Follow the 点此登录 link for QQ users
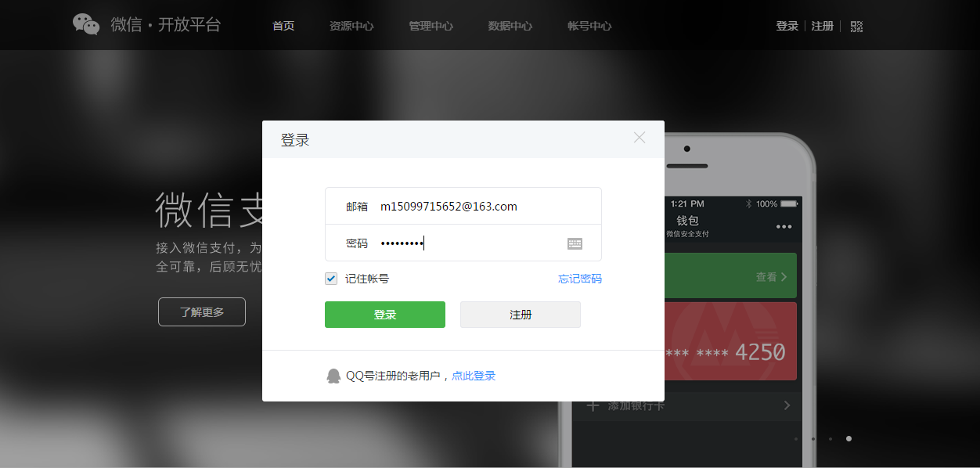980x468 pixels. (x=474, y=376)
